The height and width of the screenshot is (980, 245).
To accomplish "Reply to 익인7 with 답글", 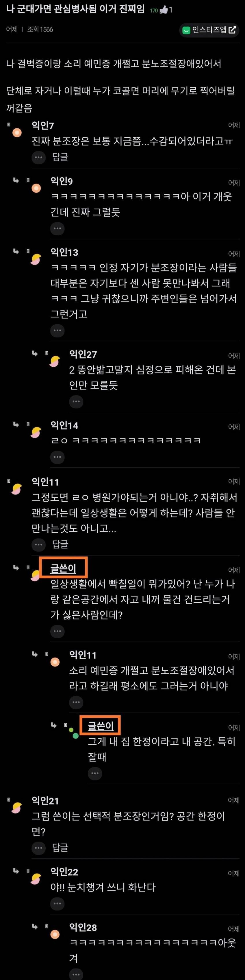I will click(x=60, y=157).
